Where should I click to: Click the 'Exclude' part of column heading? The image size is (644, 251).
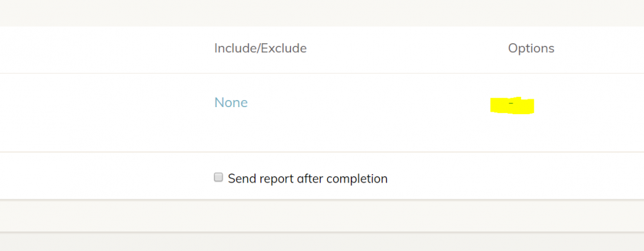(284, 48)
